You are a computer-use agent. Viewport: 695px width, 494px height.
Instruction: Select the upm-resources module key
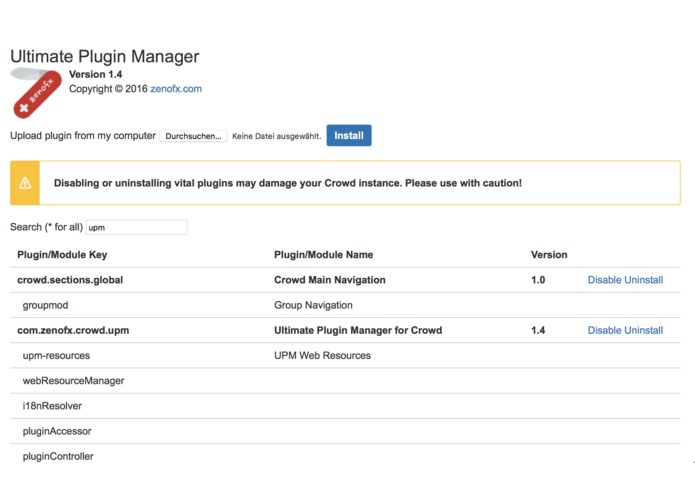click(56, 356)
